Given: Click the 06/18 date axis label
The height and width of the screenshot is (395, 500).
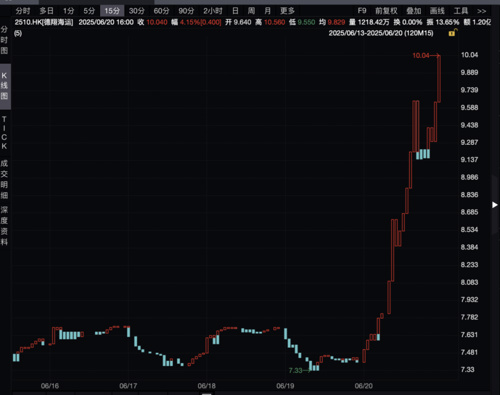Looking at the screenshot, I should 207,386.
